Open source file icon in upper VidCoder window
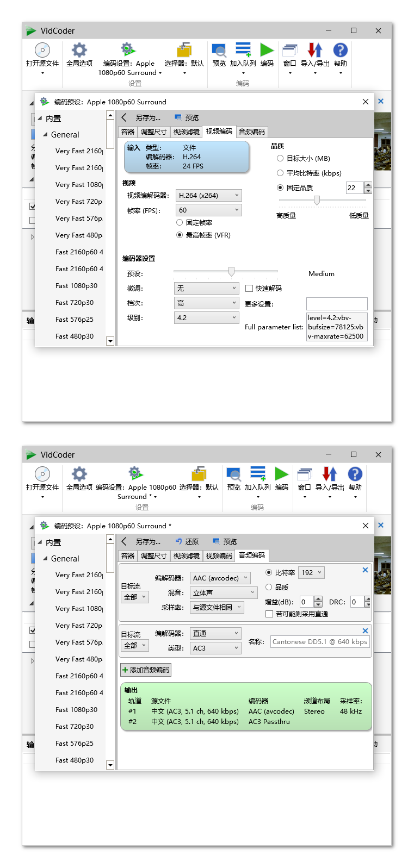The height and width of the screenshot is (868, 414). [42, 50]
